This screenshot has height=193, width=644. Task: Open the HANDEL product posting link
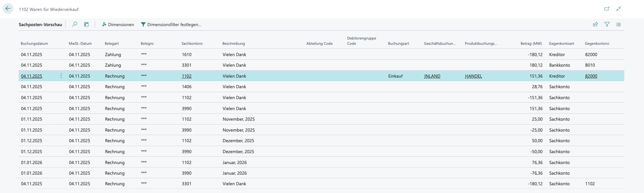click(x=473, y=76)
